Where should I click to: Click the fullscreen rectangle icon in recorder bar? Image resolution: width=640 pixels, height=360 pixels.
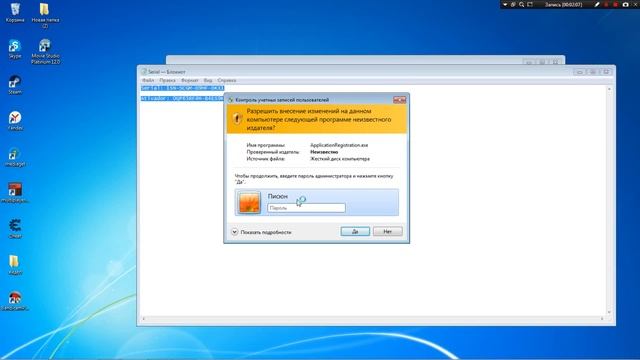pos(530,4)
